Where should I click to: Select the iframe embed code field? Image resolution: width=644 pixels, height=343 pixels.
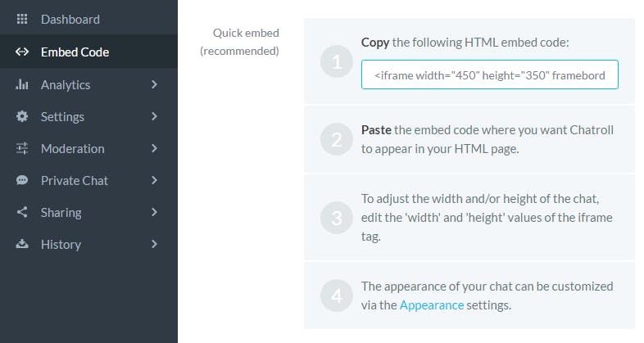click(x=490, y=74)
